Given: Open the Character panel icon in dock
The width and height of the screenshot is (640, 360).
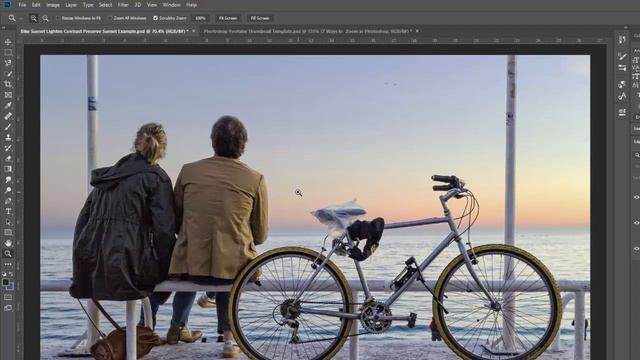Looking at the screenshot, I should (x=622, y=96).
